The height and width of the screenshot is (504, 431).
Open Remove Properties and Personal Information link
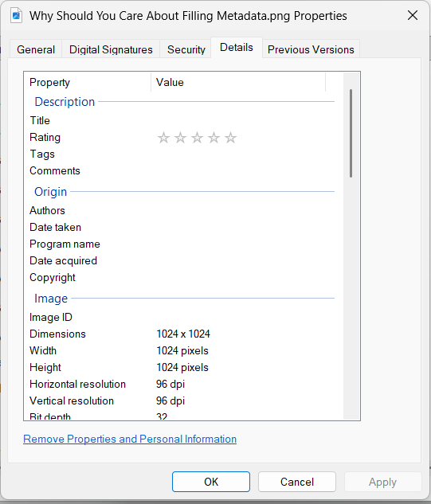coord(130,439)
